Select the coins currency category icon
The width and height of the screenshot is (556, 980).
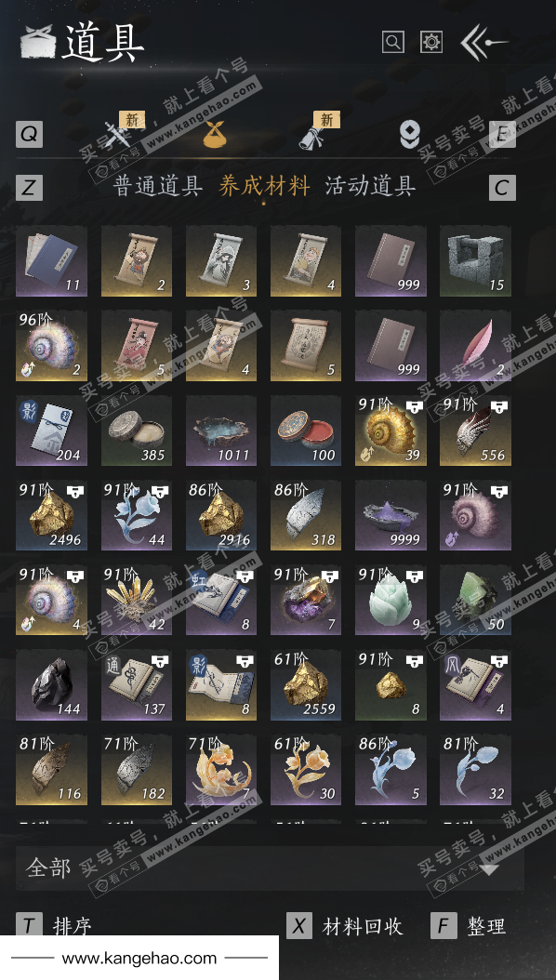point(410,135)
